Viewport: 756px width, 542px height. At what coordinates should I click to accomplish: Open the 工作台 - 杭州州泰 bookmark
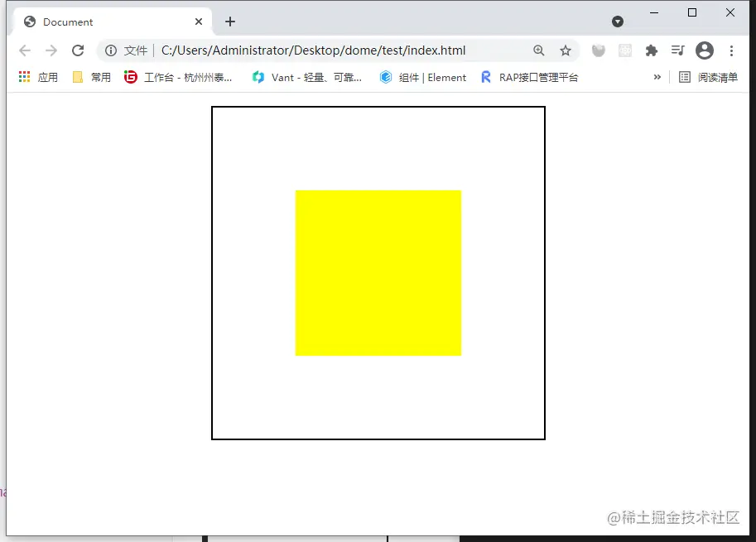click(178, 77)
